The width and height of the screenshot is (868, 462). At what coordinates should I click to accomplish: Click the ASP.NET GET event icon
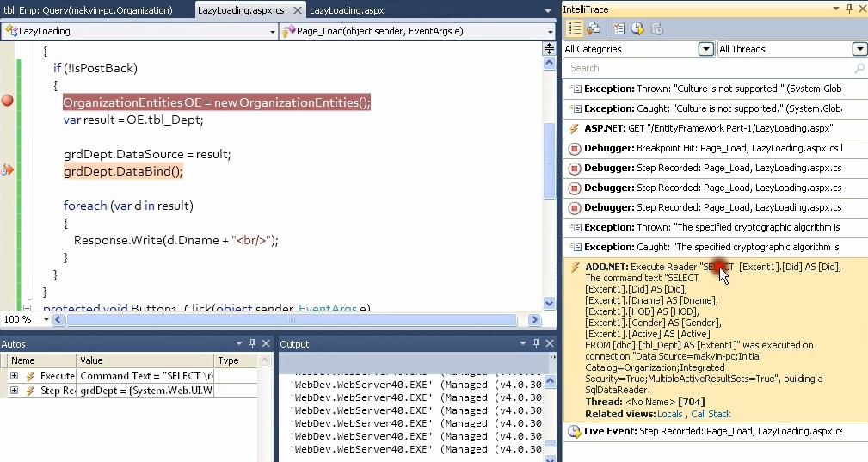[x=575, y=128]
